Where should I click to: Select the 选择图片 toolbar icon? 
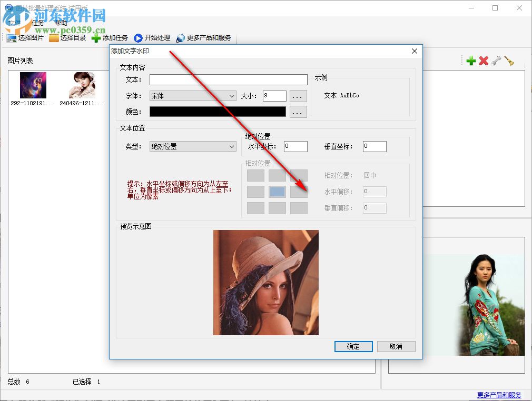click(x=12, y=37)
